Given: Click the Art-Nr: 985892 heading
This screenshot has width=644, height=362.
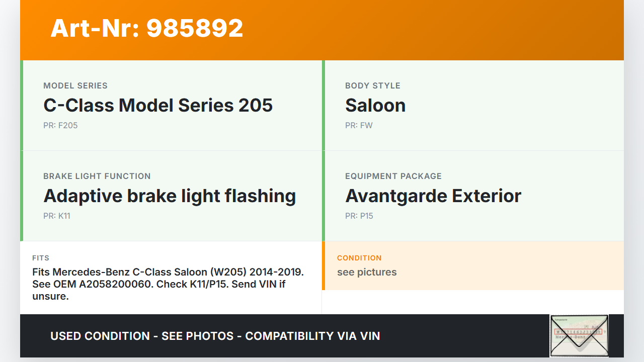Looking at the screenshot, I should point(147,28).
